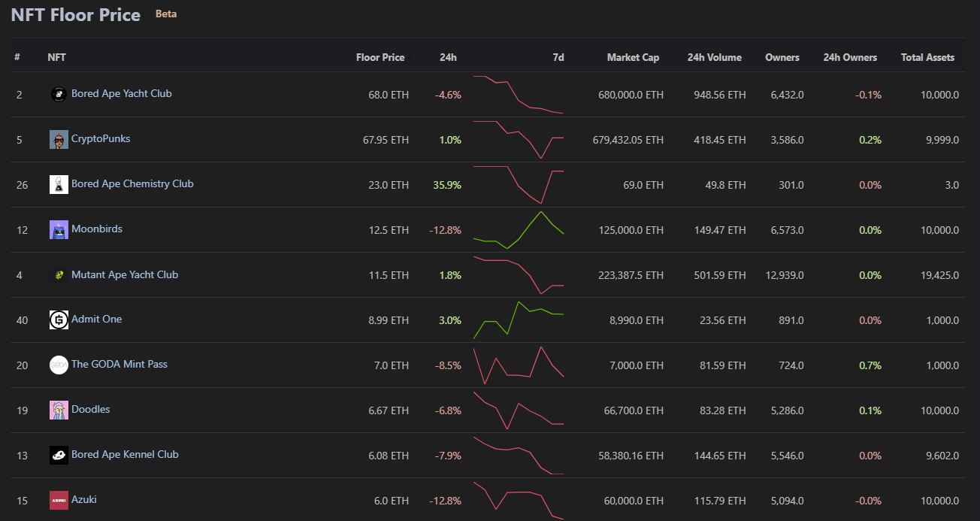The image size is (980, 521).
Task: Click the CryptoPunks 7d sparkline chart
Action: coord(519,140)
